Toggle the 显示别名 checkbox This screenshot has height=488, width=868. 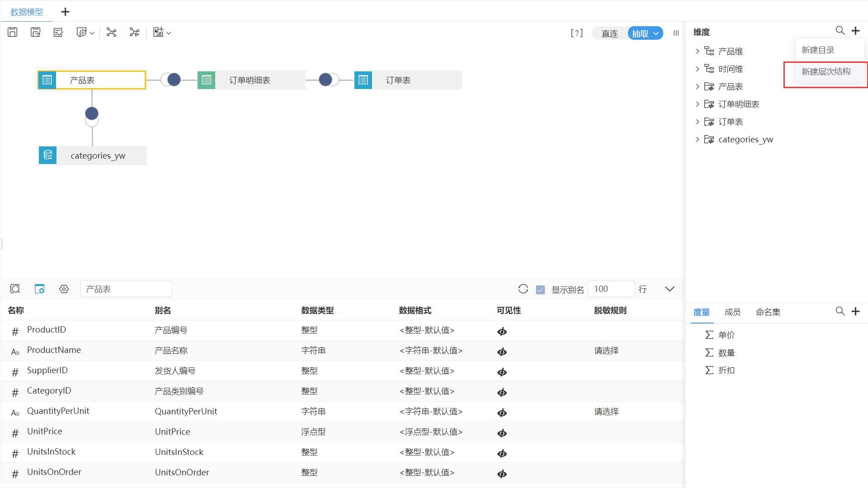tap(540, 289)
